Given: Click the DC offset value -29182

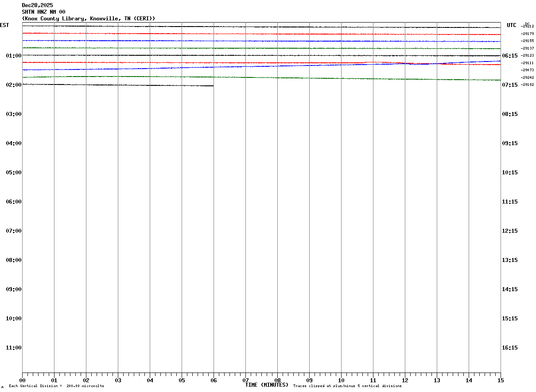Looking at the screenshot, I should 528,85.
